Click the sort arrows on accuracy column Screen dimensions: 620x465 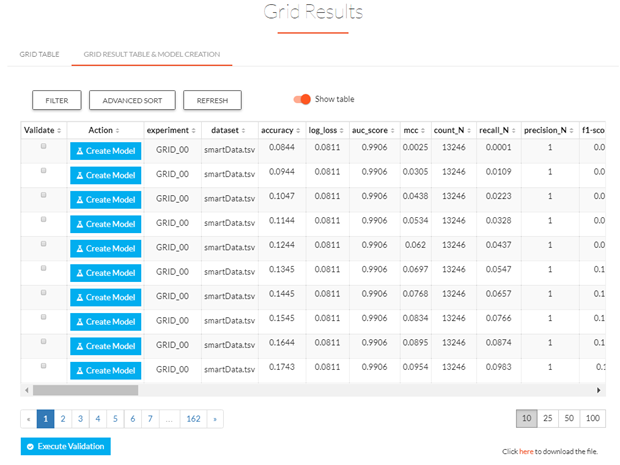pos(297,131)
